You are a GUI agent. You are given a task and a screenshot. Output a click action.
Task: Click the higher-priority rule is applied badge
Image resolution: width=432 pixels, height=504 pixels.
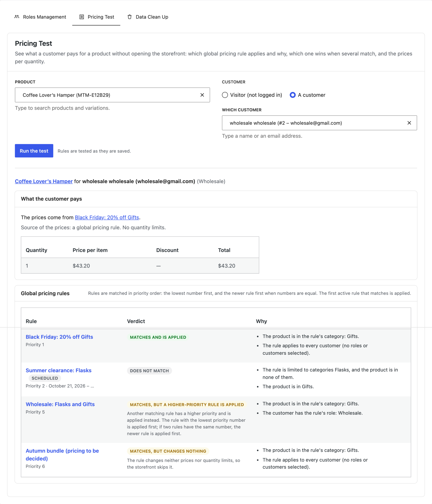pyautogui.click(x=187, y=405)
